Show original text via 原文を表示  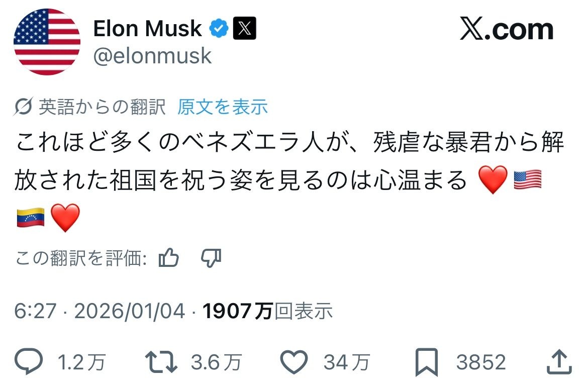pos(223,107)
